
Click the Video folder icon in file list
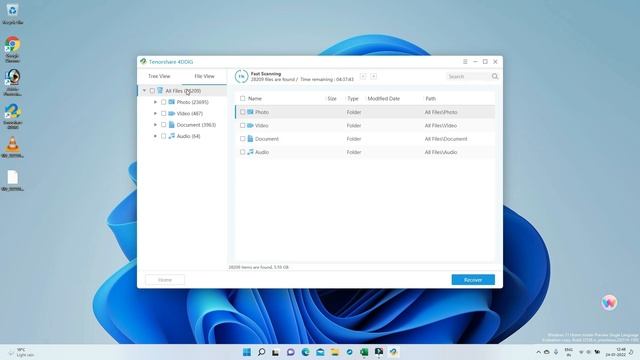250,125
